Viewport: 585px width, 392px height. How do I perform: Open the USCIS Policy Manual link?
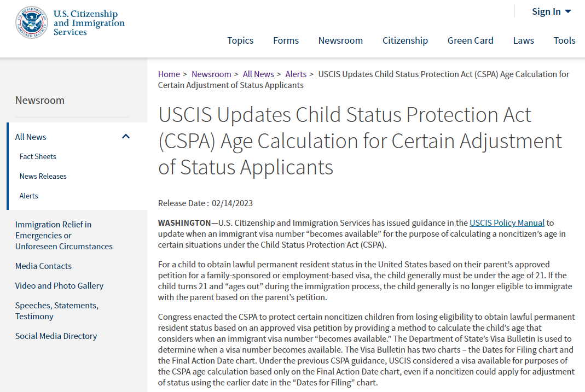(507, 223)
